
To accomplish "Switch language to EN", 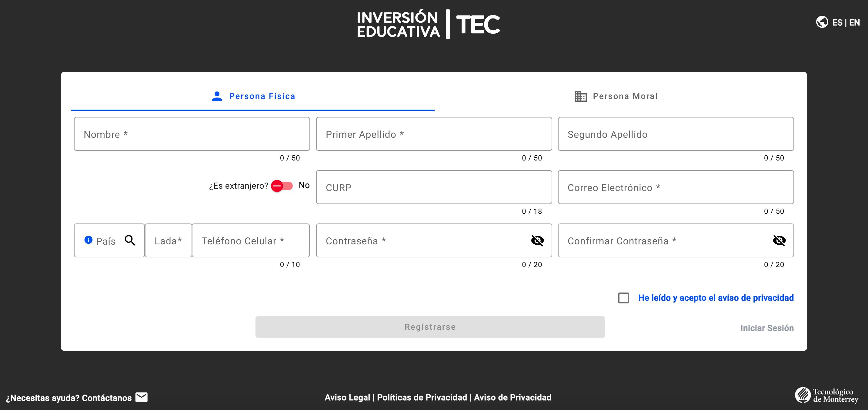I will coord(855,22).
